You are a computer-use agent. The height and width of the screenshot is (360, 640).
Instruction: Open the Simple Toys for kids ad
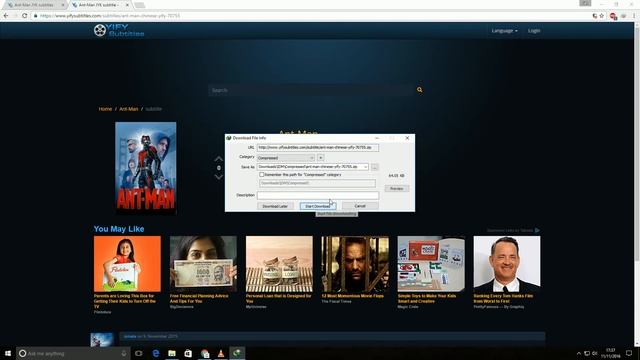431,264
